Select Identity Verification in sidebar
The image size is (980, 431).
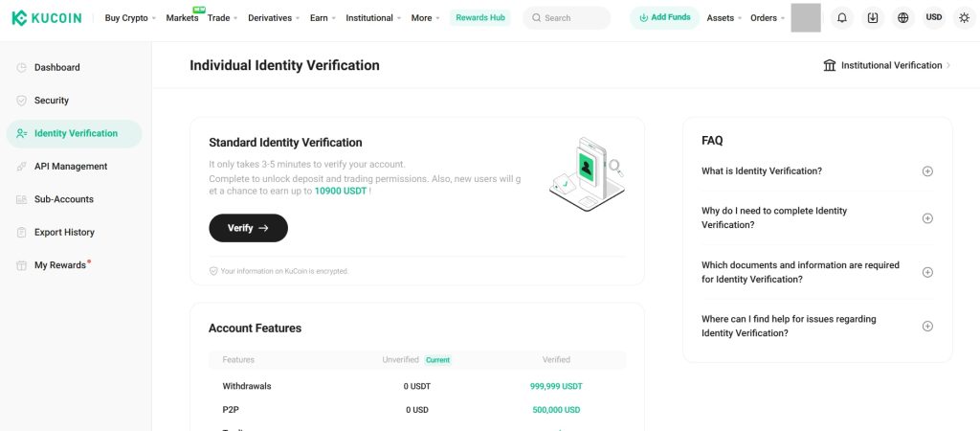point(75,133)
